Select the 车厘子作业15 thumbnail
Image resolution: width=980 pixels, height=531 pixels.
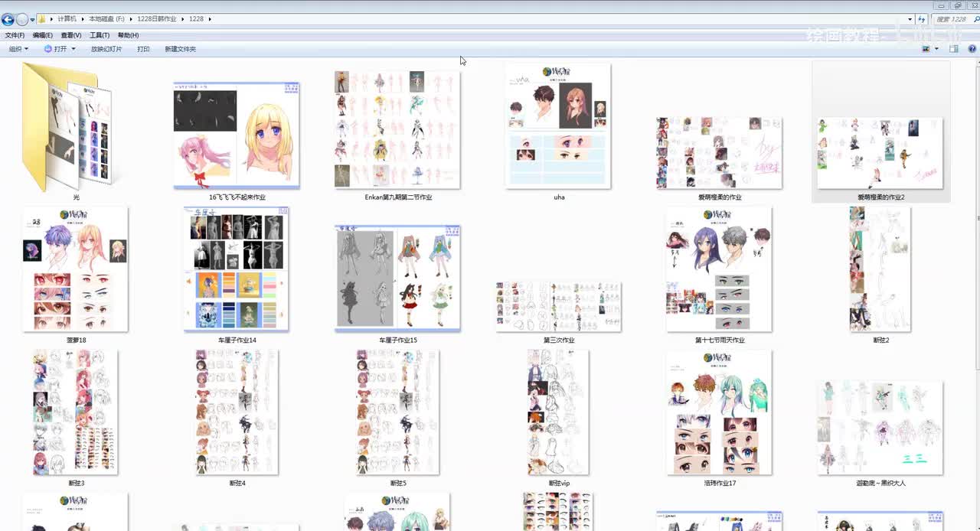[398, 279]
